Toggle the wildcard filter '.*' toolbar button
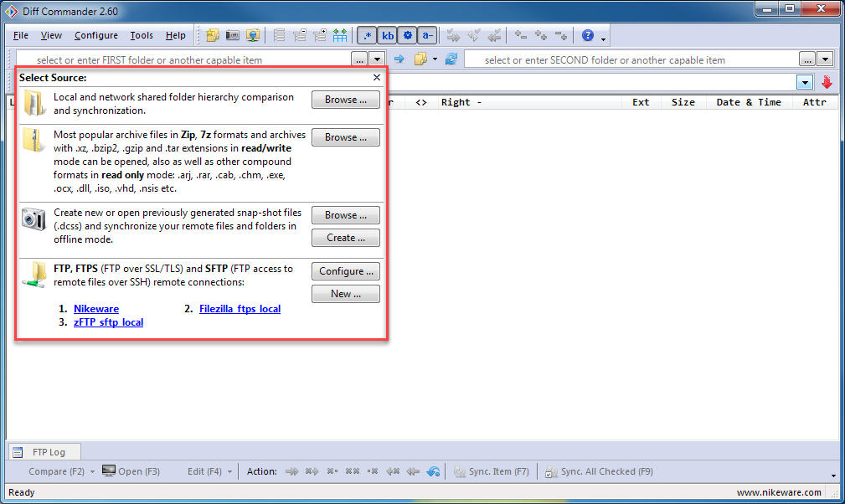The image size is (845, 504). 367,35
